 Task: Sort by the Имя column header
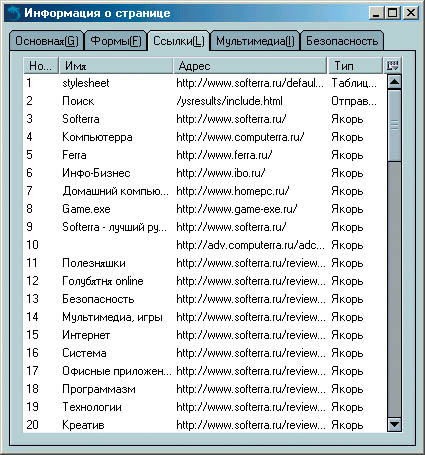click(x=116, y=66)
